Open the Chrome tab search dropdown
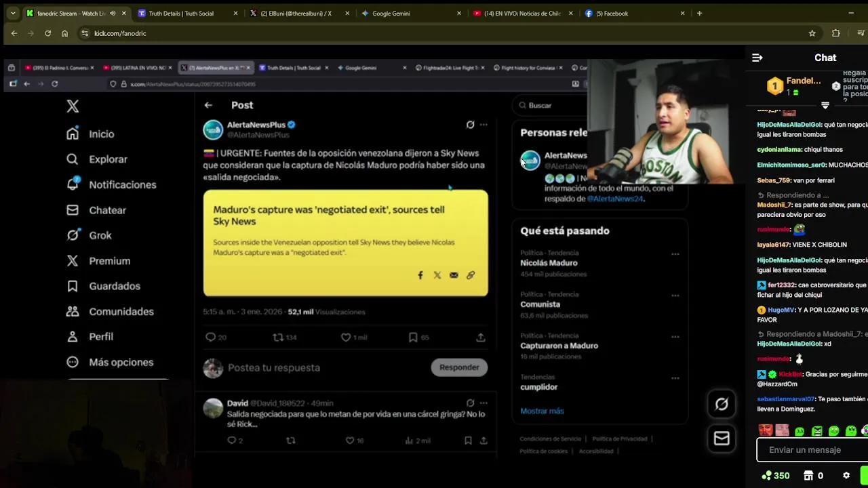The height and width of the screenshot is (488, 868). point(12,13)
